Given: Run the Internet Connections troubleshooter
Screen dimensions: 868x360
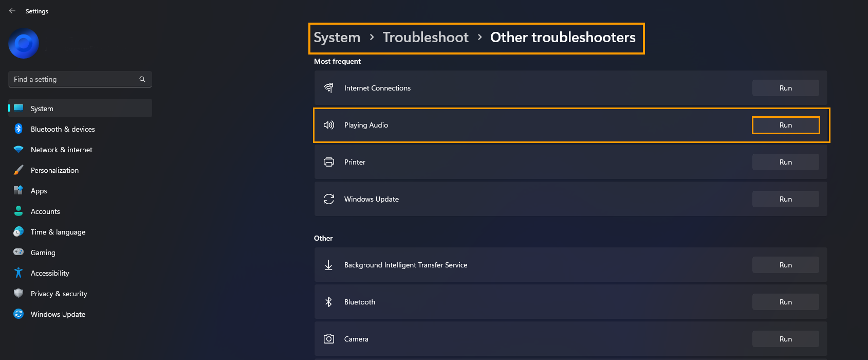Looking at the screenshot, I should click(785, 88).
